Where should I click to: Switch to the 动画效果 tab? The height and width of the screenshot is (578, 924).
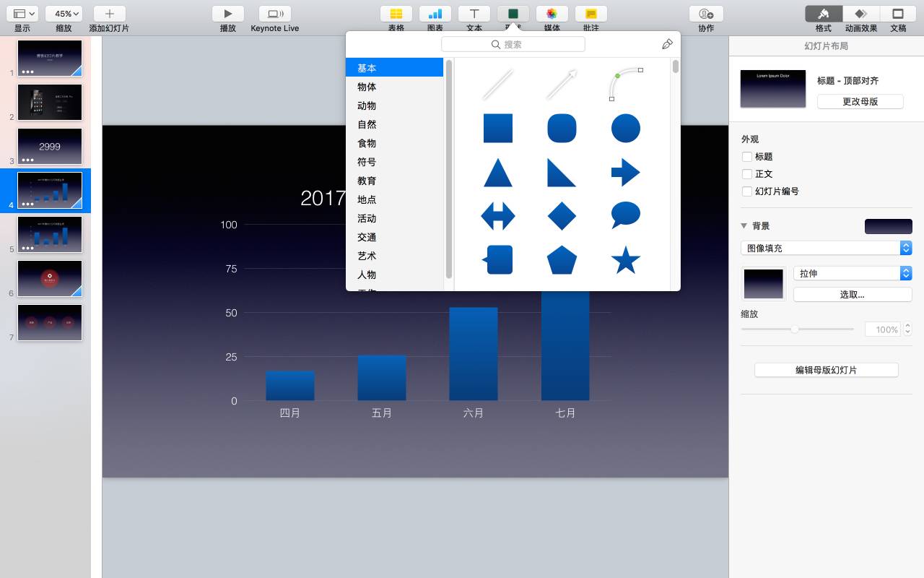pyautogui.click(x=860, y=14)
